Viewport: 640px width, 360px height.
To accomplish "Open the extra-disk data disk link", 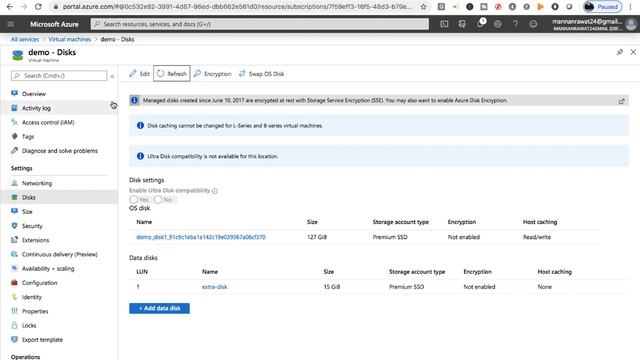I will coord(214,287).
